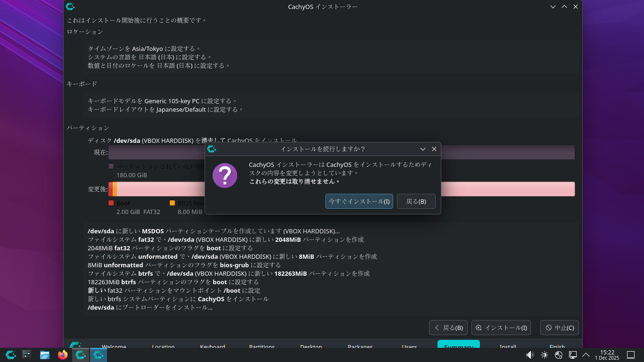Open the disks and devices tray icon

[x=559, y=355]
